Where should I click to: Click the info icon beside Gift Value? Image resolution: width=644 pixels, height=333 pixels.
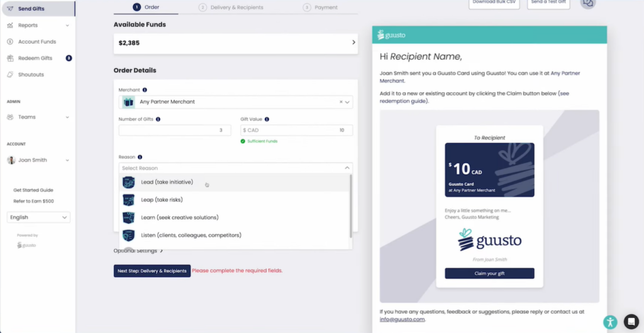coord(267,119)
